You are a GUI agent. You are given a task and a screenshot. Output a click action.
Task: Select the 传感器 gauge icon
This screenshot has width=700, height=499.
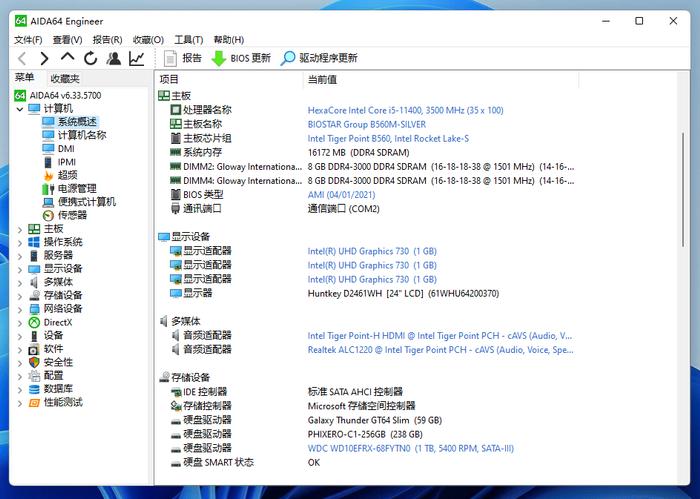click(48, 216)
